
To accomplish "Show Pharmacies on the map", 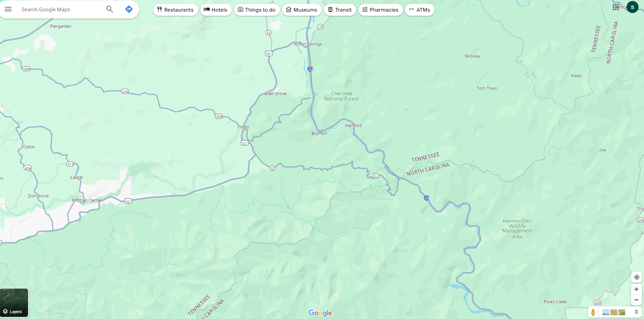I will pyautogui.click(x=380, y=10).
